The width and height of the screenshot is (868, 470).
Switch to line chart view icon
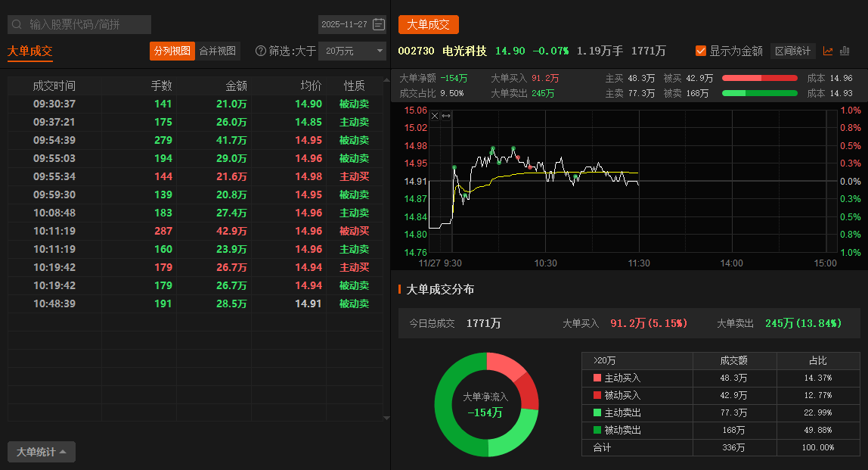828,51
